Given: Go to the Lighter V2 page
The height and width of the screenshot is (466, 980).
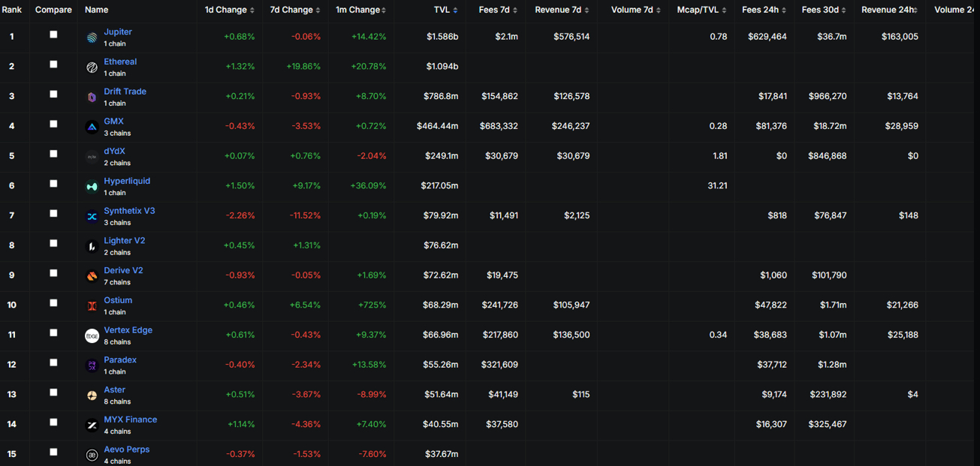Looking at the screenshot, I should [125, 241].
